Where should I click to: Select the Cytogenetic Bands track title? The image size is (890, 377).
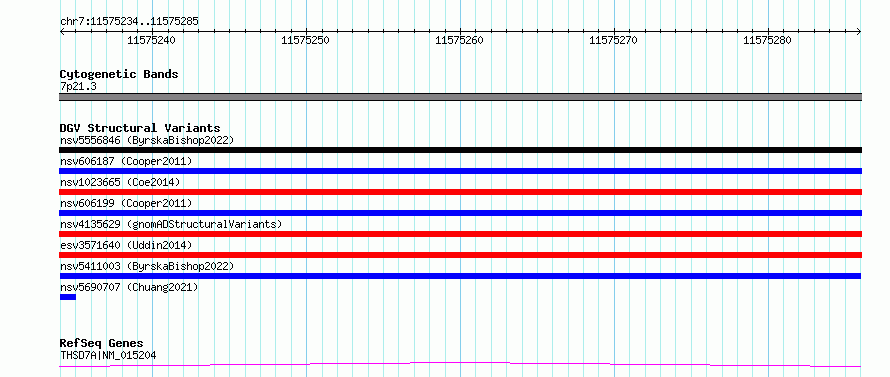point(119,74)
